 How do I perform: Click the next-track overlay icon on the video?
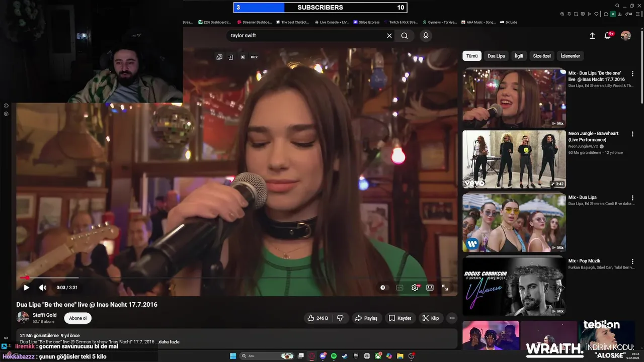pyautogui.click(x=243, y=57)
